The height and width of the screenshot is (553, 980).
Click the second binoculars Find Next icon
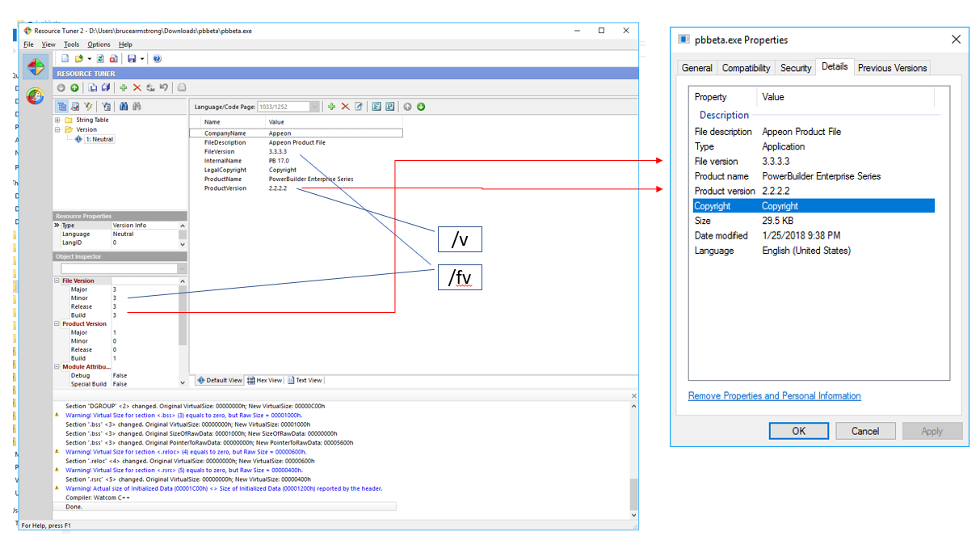[x=137, y=107]
